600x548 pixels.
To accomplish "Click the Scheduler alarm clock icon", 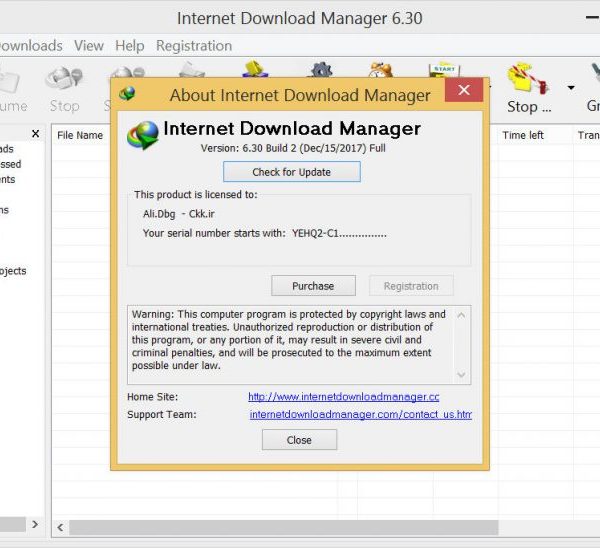I will click(380, 72).
